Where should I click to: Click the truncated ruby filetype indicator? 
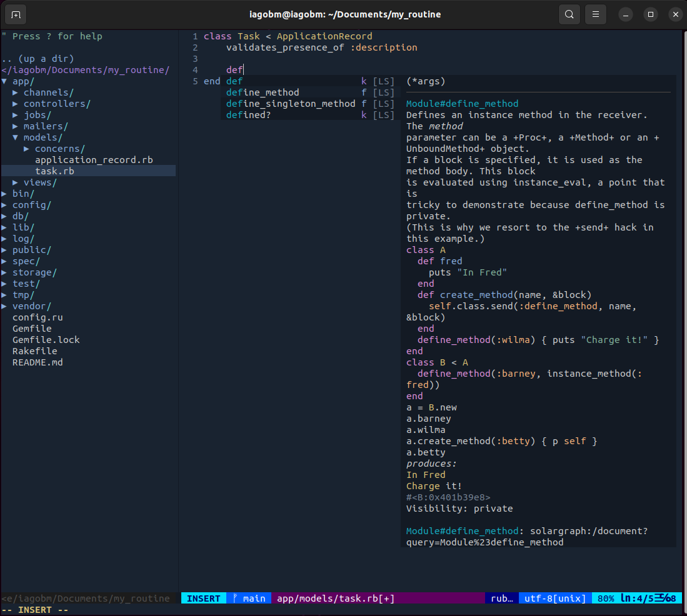pos(501,598)
